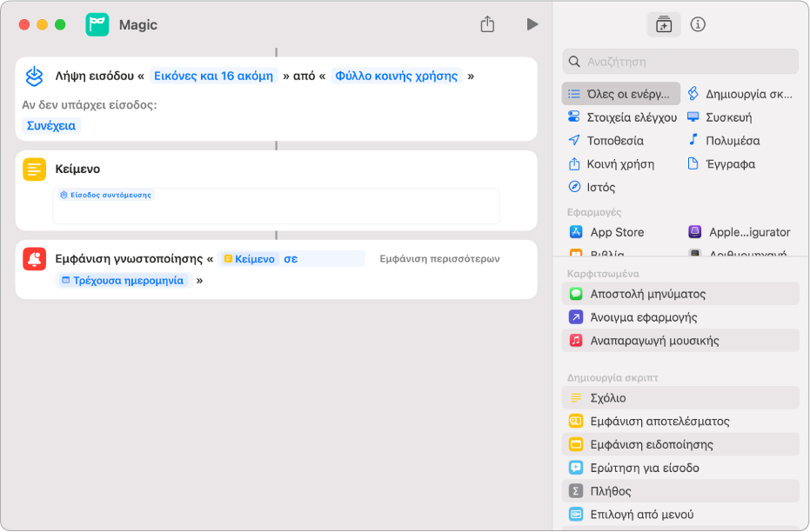Click Είσοδος συντόμευσης variable token
The image size is (810, 532).
[x=106, y=195]
